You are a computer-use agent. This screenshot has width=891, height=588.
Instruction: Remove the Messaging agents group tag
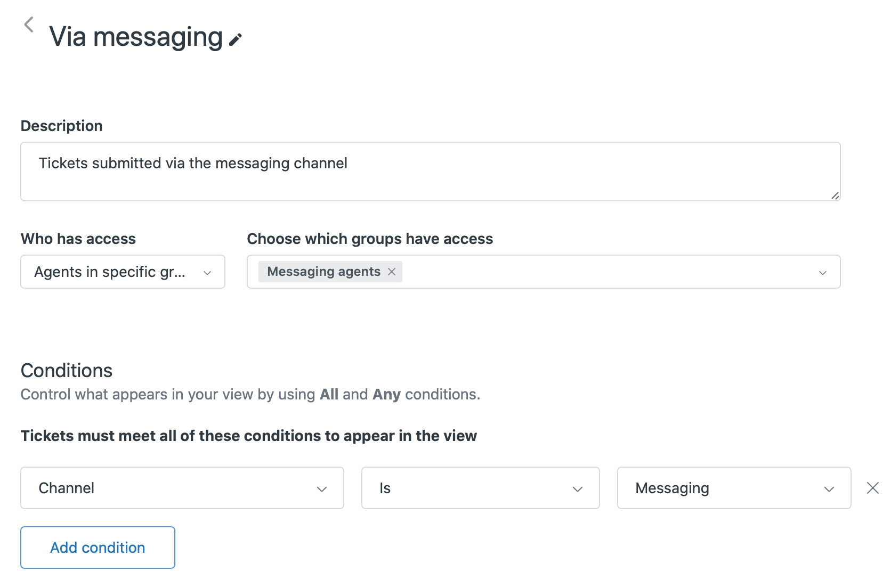392,272
